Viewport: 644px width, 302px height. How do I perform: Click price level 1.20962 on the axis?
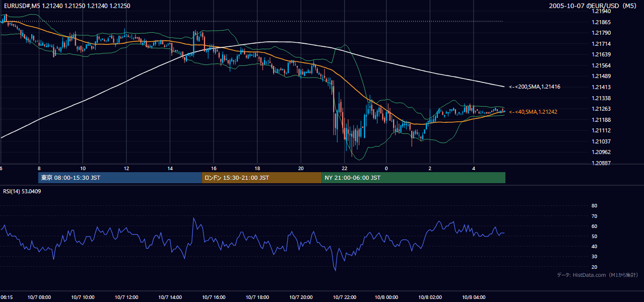601,152
